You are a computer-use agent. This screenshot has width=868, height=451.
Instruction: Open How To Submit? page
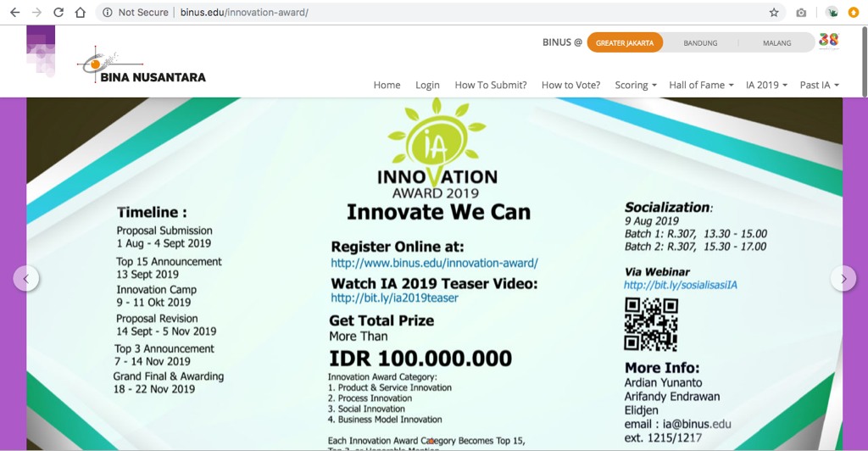[x=491, y=85]
